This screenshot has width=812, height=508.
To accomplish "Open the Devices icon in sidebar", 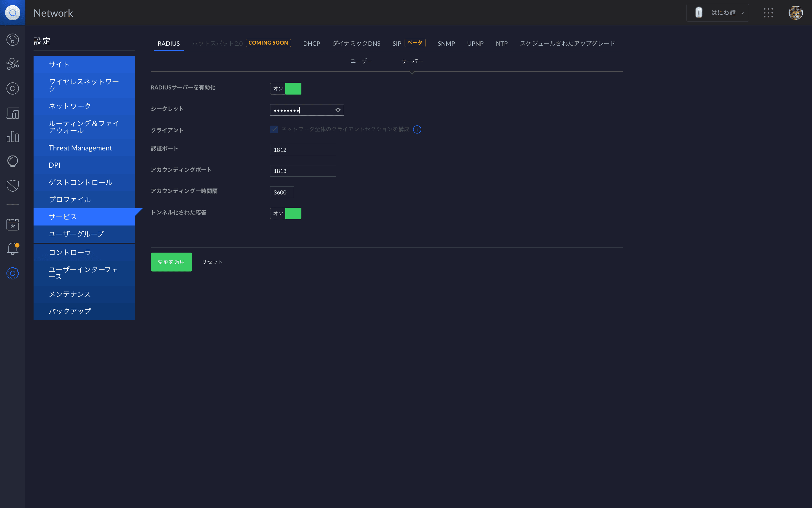I will coord(12,113).
